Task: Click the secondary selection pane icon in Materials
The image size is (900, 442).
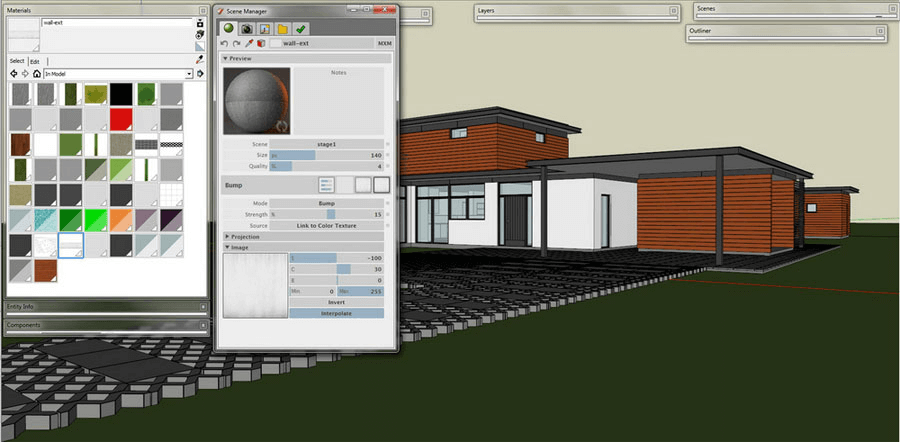Action: pyautogui.click(x=200, y=23)
